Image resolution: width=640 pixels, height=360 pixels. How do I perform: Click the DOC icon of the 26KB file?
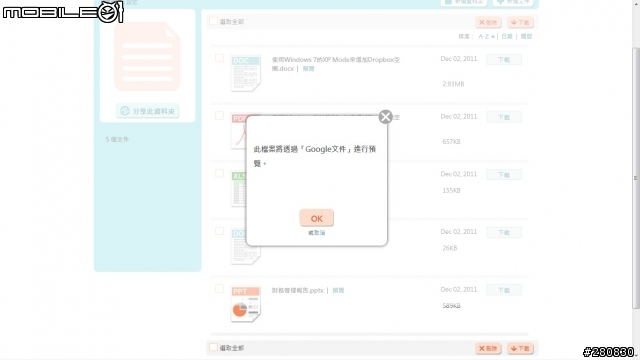[x=245, y=248]
